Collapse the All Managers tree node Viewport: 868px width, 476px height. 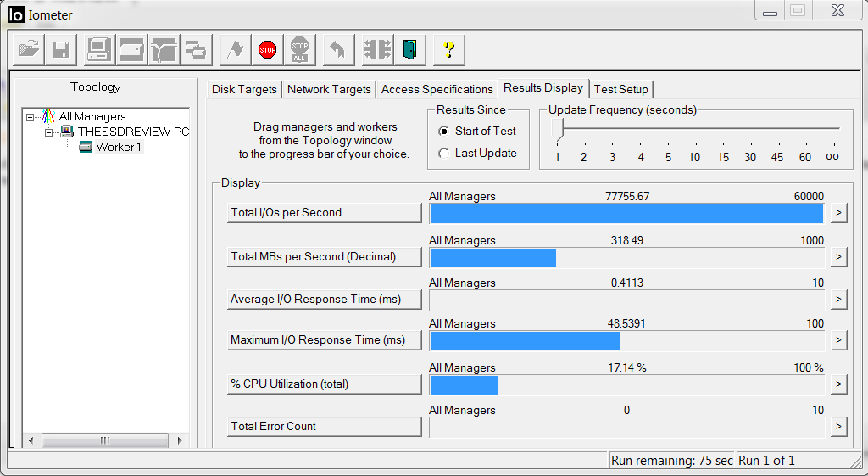tap(31, 117)
